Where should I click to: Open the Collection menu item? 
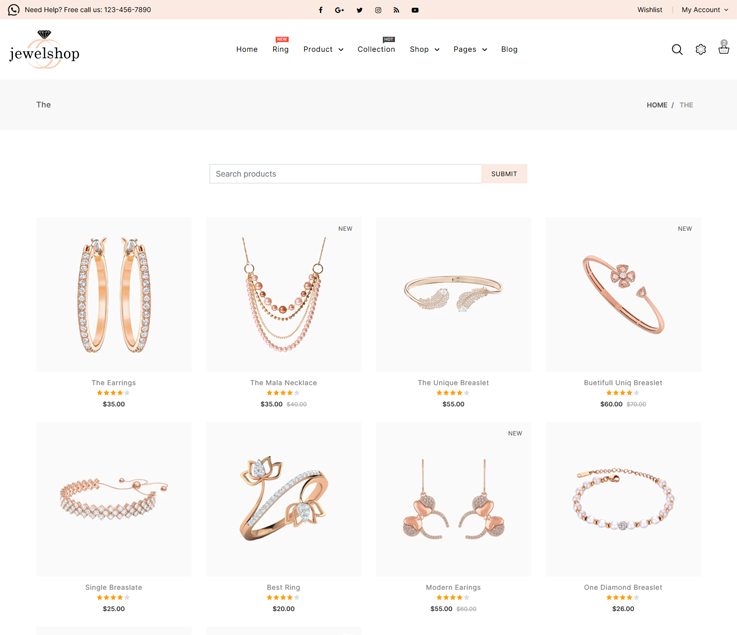tap(376, 49)
